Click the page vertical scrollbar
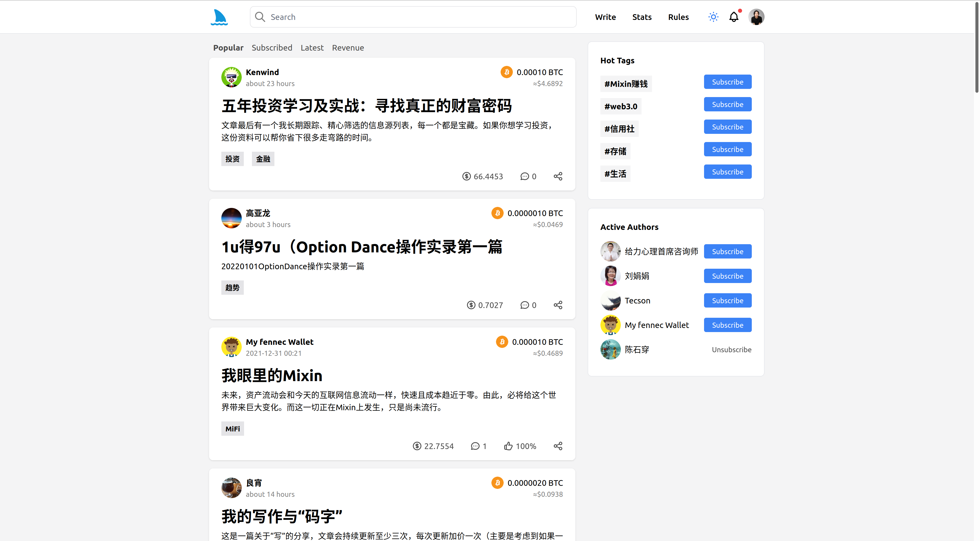This screenshot has width=980, height=541. click(x=977, y=48)
